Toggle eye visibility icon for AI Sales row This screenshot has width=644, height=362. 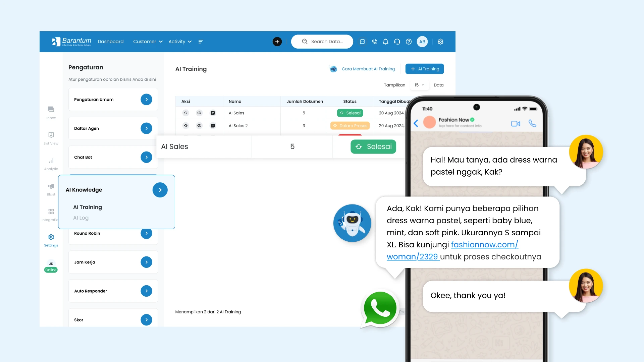[199, 113]
